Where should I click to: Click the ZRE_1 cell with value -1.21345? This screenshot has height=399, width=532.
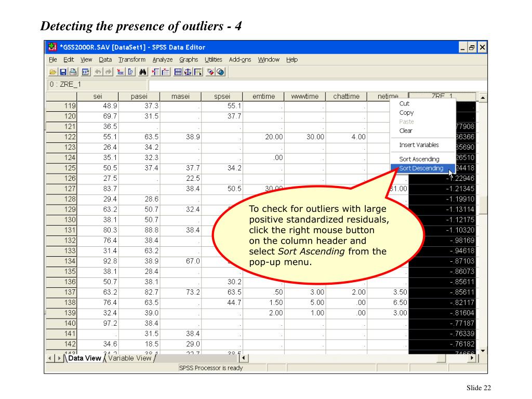[x=443, y=189]
